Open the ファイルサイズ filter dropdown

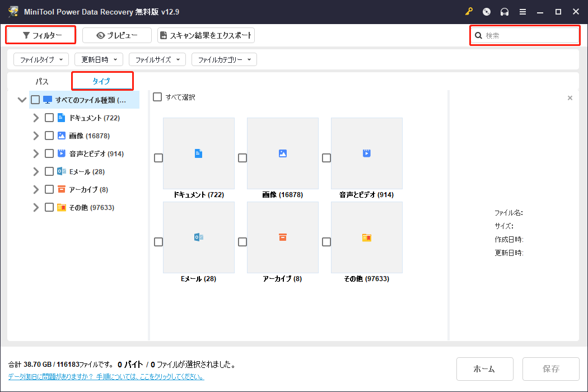click(x=157, y=59)
